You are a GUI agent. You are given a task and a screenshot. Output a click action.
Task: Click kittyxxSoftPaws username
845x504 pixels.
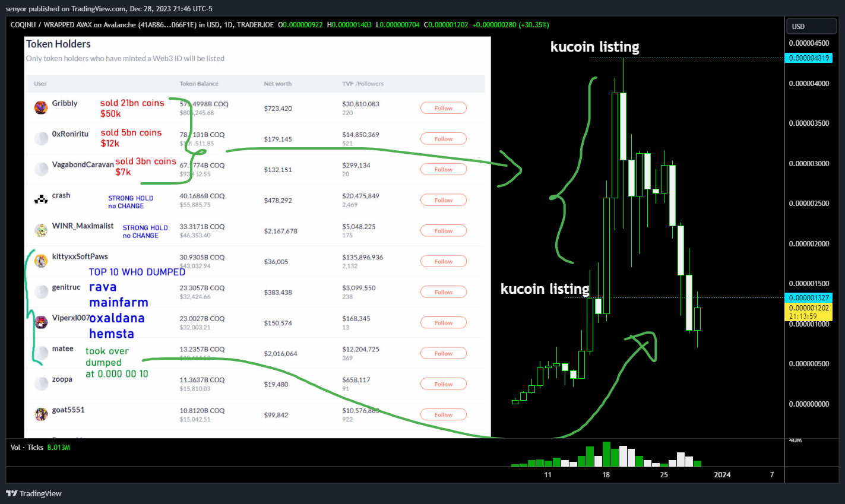coord(80,256)
